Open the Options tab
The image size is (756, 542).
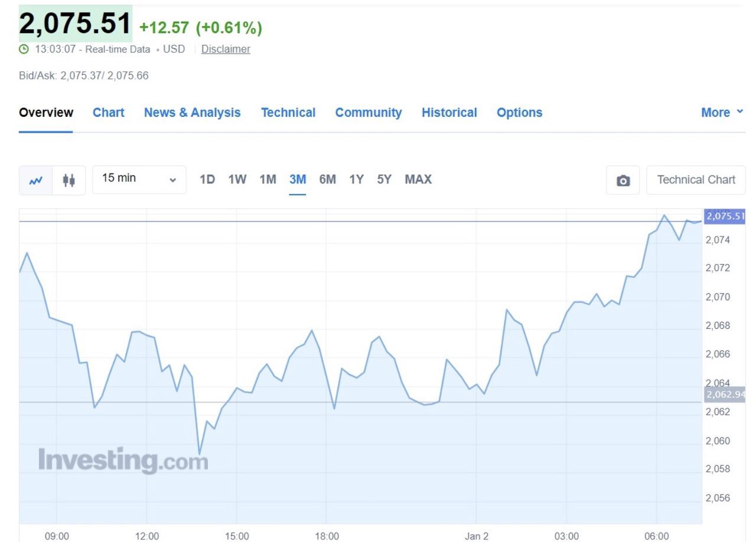click(520, 112)
